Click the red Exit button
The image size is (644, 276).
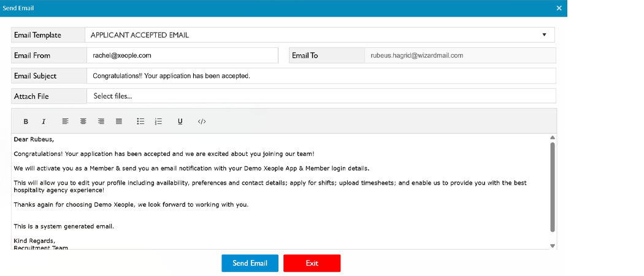tap(312, 263)
